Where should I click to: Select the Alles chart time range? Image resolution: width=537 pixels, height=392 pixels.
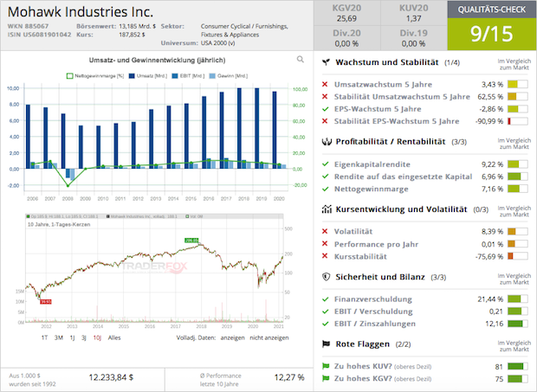[114, 337]
